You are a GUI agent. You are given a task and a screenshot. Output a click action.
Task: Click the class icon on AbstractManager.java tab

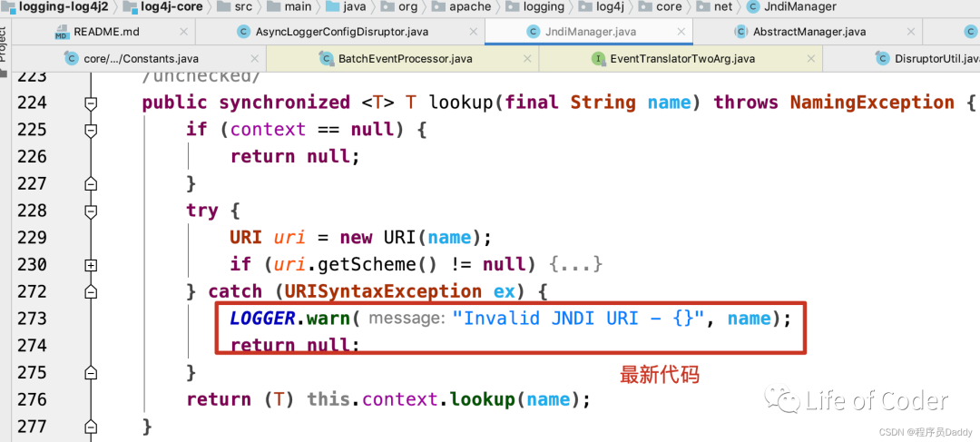[741, 32]
